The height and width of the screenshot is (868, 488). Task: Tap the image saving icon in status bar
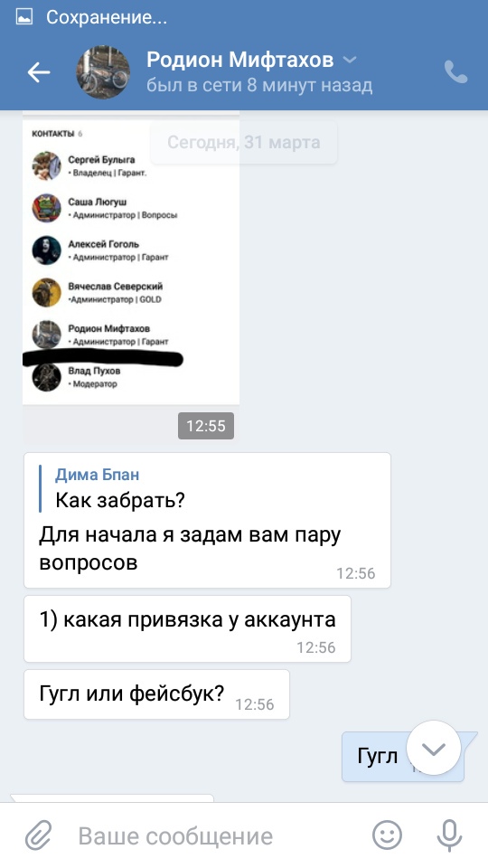tap(23, 18)
